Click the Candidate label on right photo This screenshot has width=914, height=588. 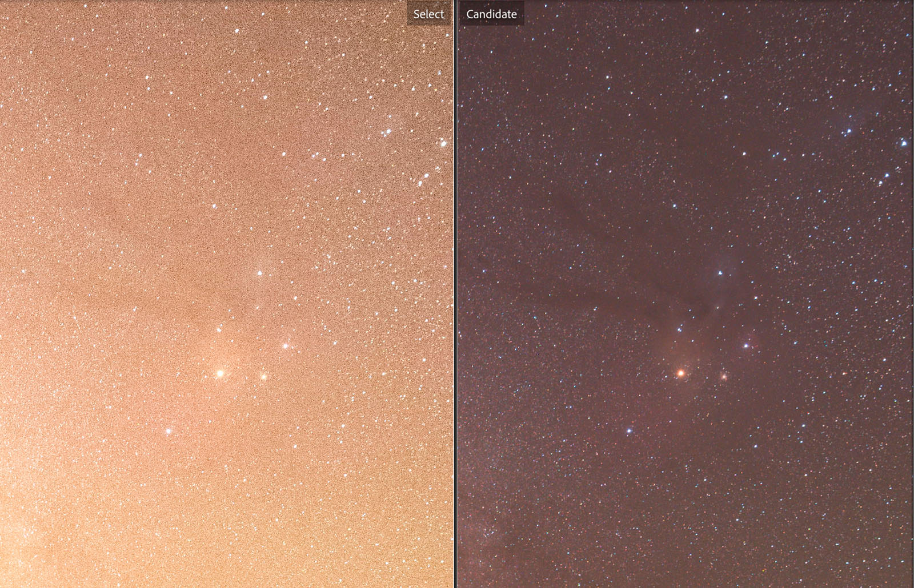click(491, 14)
